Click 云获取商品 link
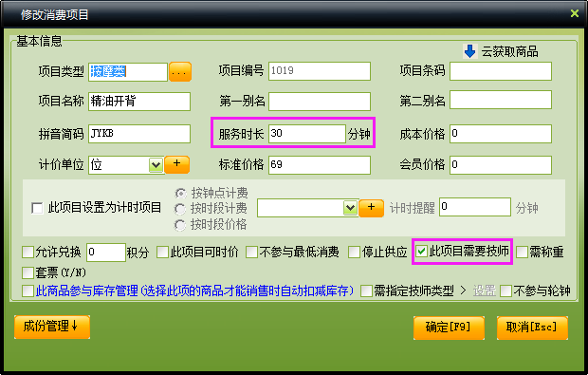The image size is (588, 375). 509,51
